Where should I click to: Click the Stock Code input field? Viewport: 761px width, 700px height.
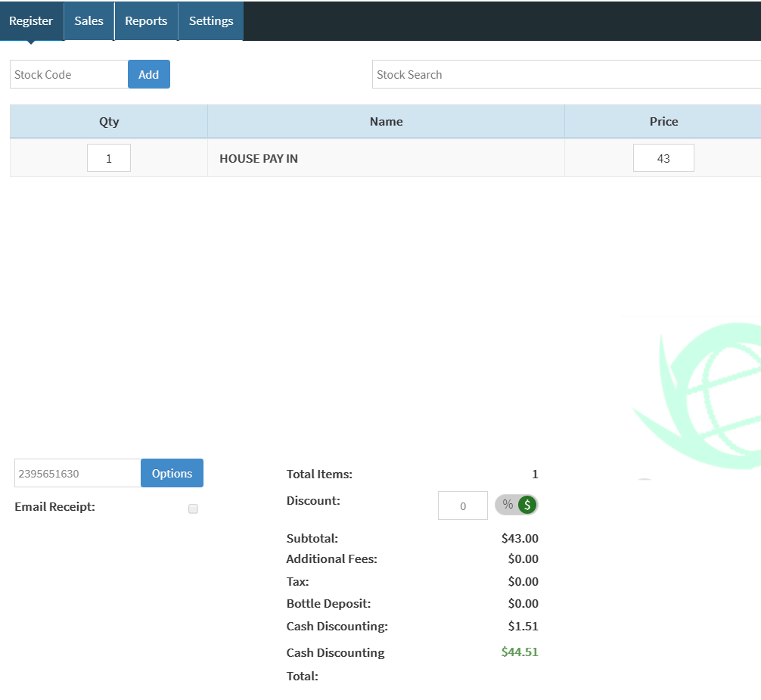[68, 74]
